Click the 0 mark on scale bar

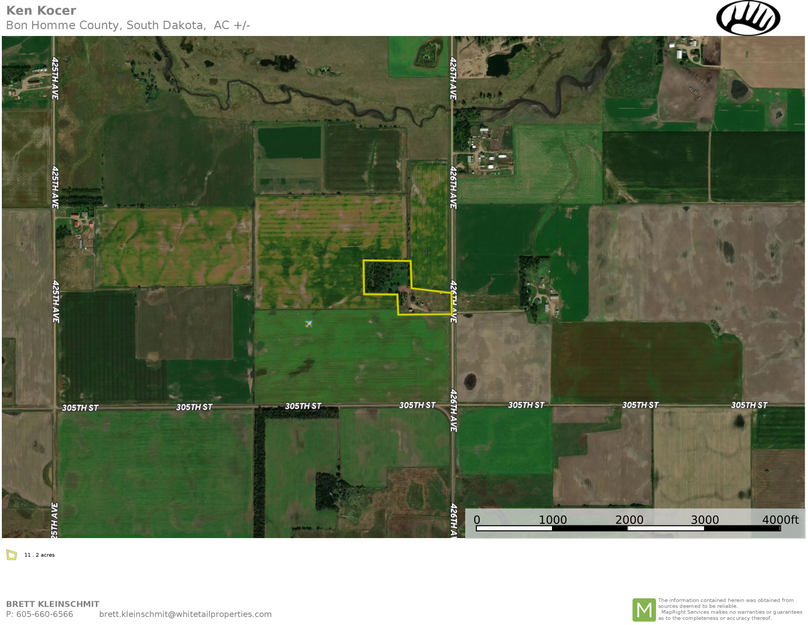[x=477, y=519]
